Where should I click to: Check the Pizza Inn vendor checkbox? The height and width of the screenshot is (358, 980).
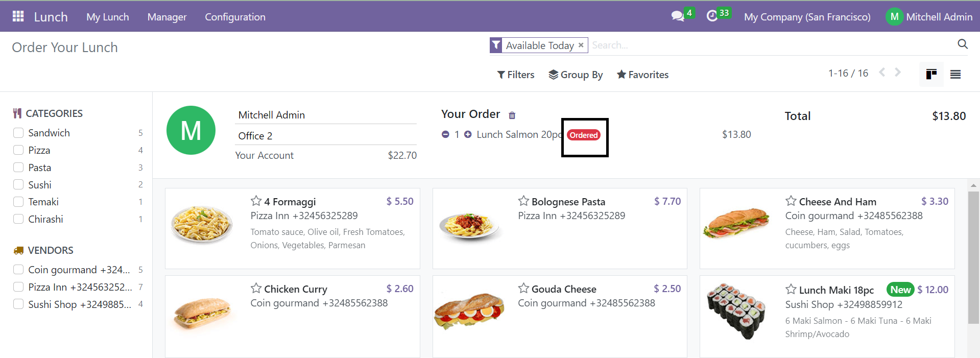pos(18,287)
